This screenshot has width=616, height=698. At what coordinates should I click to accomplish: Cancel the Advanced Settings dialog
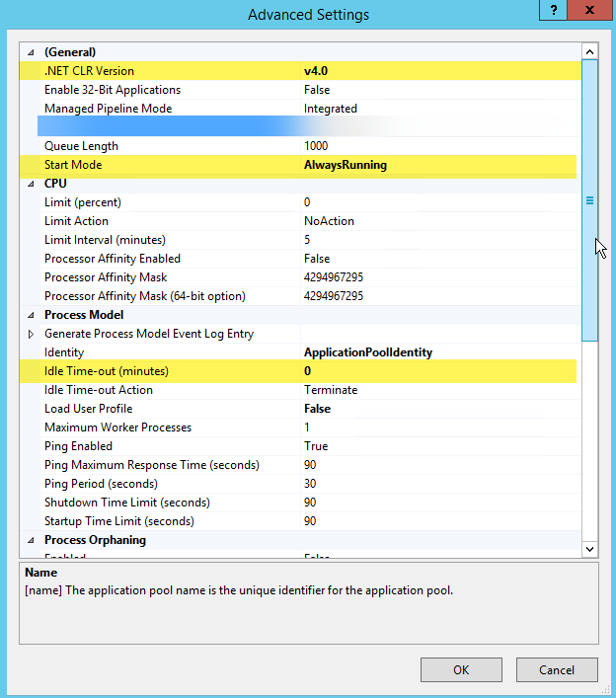(x=557, y=670)
